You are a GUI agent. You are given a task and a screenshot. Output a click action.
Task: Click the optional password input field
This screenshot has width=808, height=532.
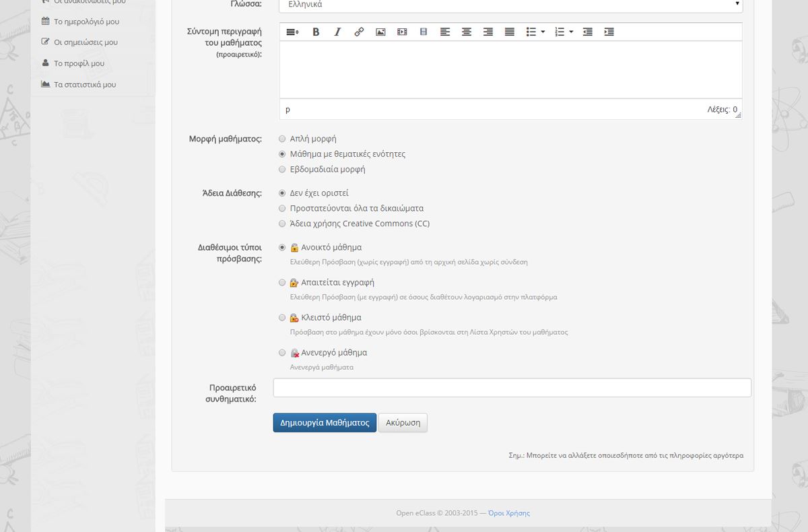512,388
